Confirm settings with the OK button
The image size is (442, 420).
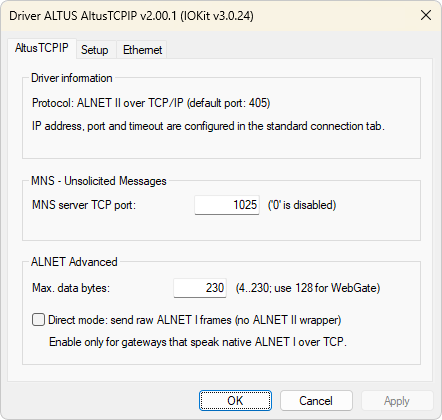(x=235, y=400)
